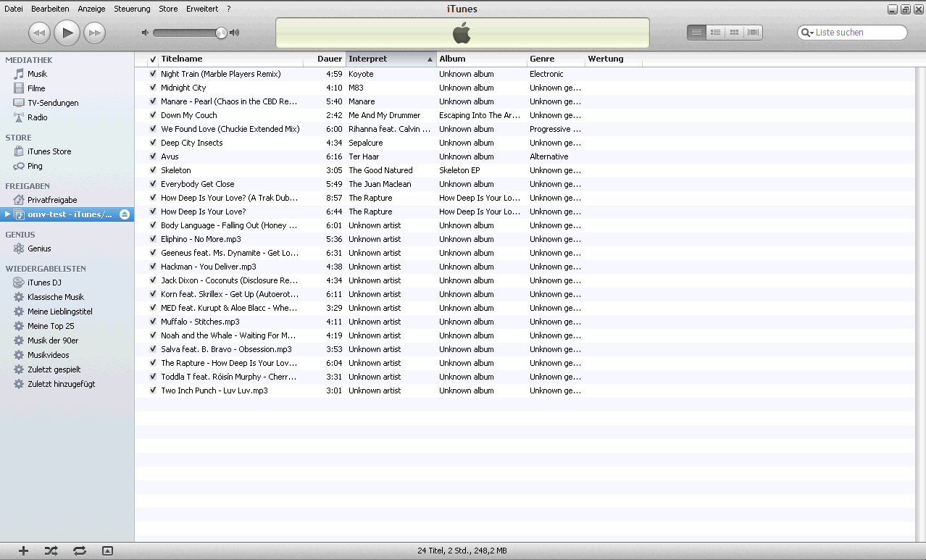
Task: Add a new playlist with plus button
Action: [23, 551]
